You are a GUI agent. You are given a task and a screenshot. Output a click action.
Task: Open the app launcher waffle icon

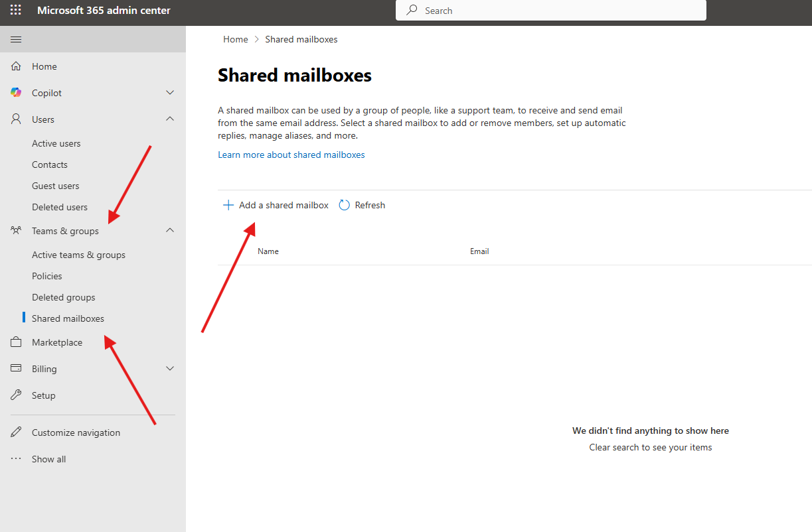pos(15,11)
